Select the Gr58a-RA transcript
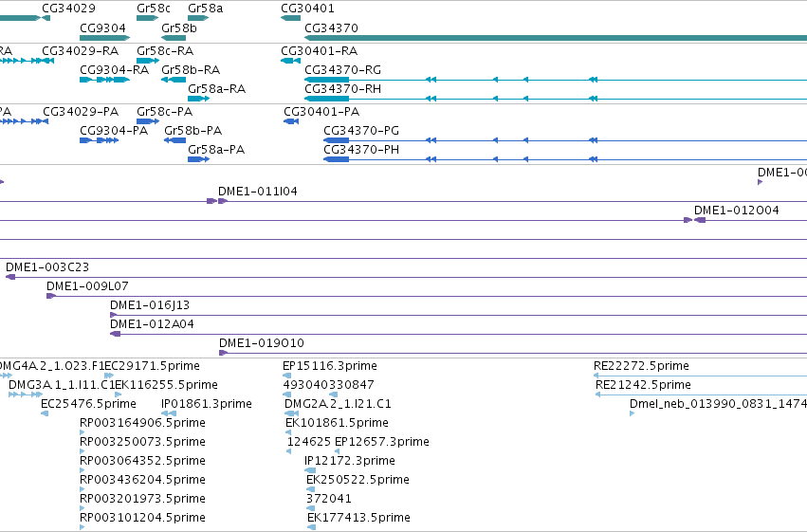The width and height of the screenshot is (807, 532). (x=216, y=89)
